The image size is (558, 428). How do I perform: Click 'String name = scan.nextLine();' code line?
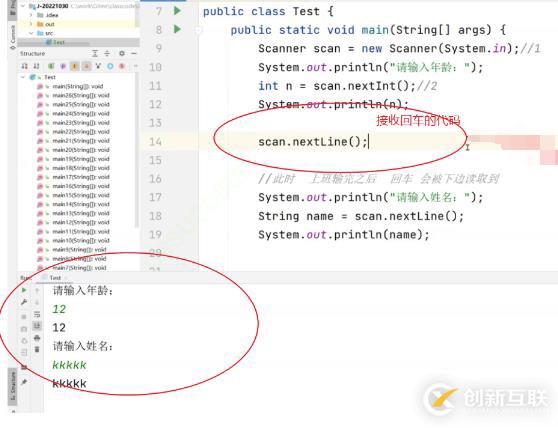tap(361, 216)
